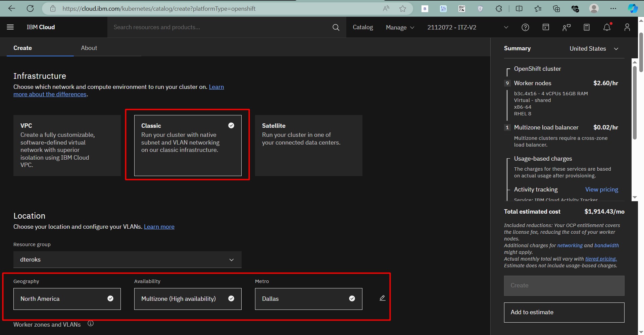
Task: Open the Help question mark icon
Action: point(525,27)
